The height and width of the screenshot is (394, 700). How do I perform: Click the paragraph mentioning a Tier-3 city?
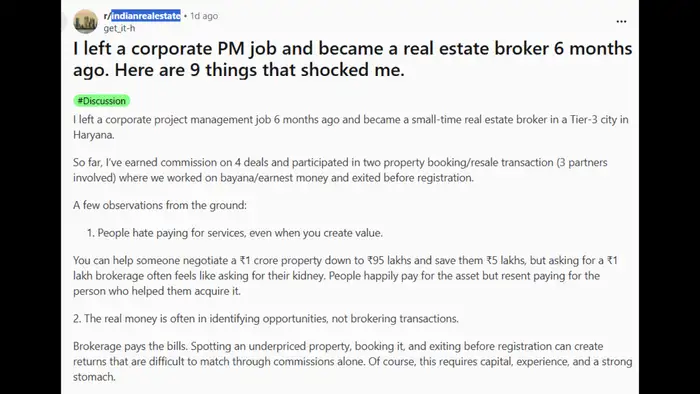tap(350, 127)
